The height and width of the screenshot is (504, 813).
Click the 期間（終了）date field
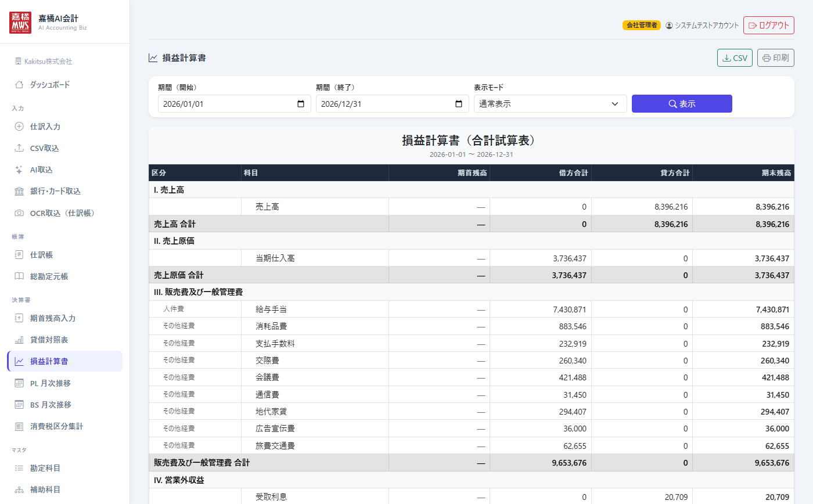coord(393,104)
